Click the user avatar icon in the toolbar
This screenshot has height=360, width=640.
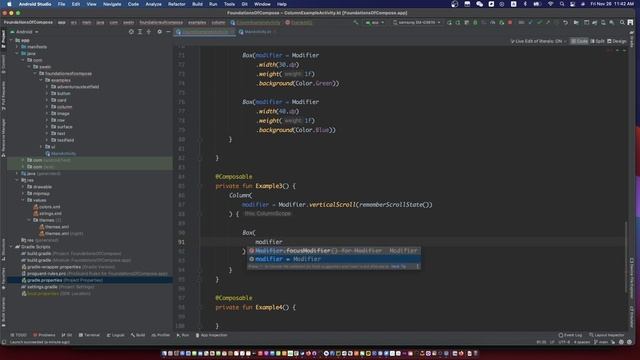(631, 22)
